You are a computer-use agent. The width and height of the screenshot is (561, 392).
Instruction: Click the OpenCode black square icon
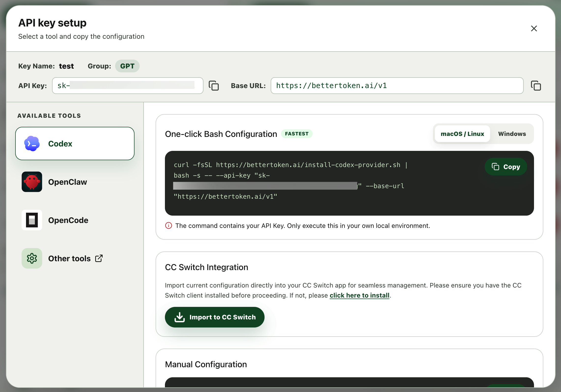pyautogui.click(x=32, y=220)
